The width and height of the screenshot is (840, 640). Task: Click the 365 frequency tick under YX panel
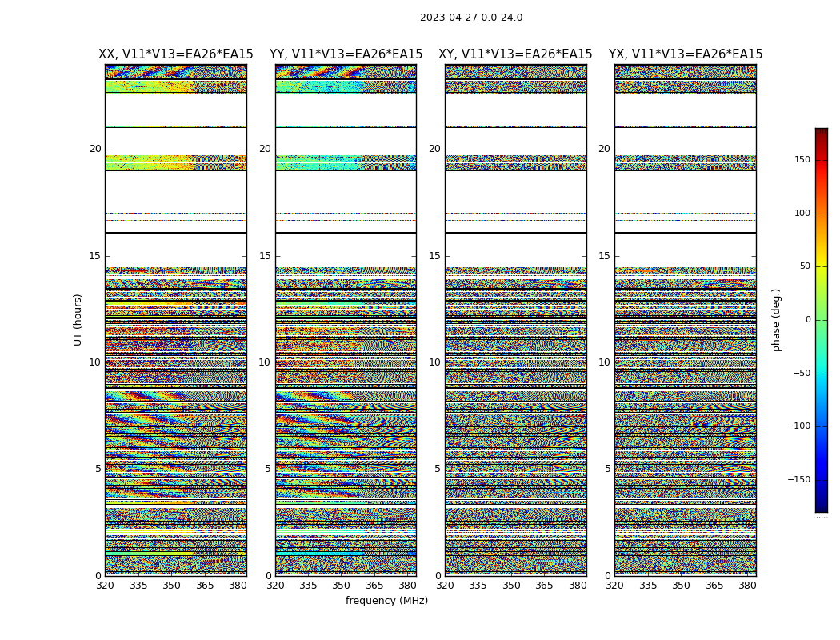[714, 586]
